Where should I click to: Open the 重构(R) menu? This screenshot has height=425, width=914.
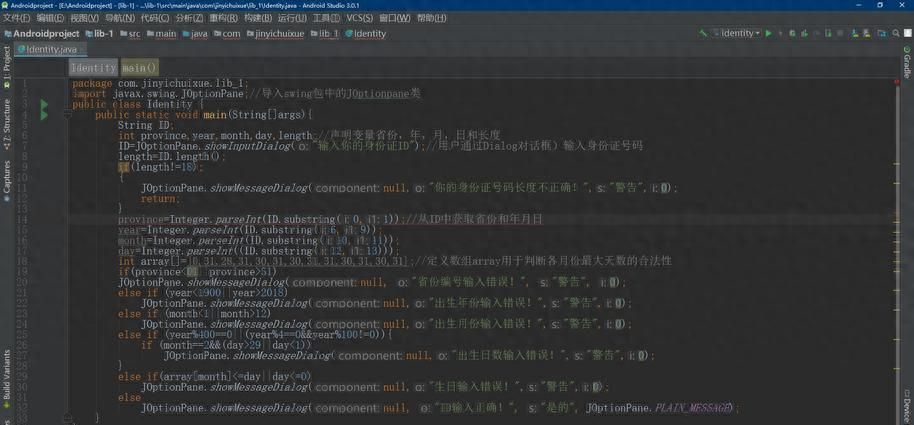[x=224, y=18]
